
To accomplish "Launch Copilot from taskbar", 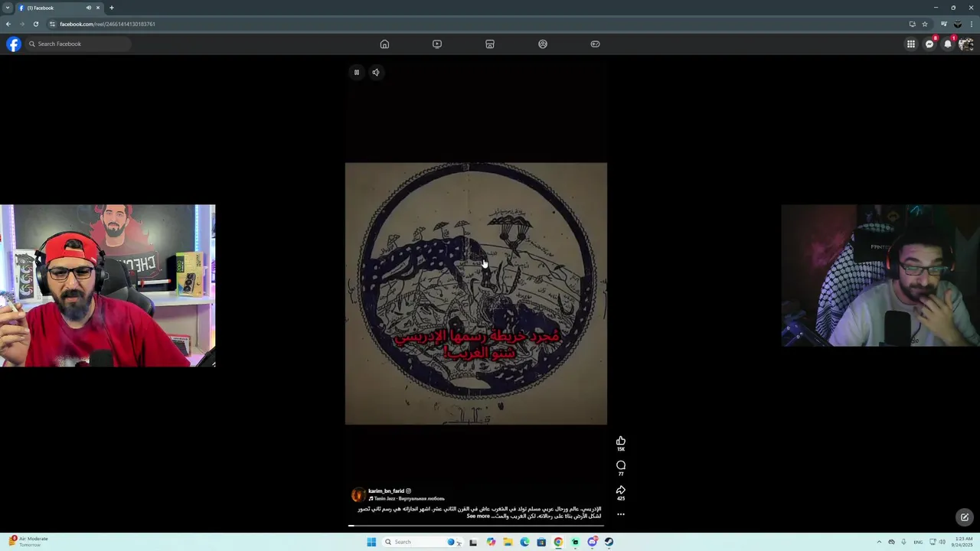I will tap(491, 542).
